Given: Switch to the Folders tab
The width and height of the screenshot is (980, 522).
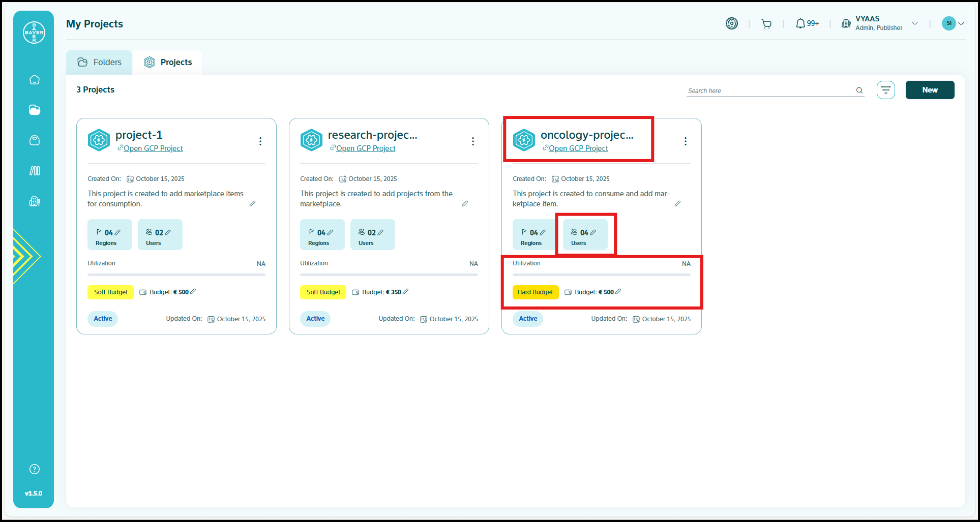Looking at the screenshot, I should [100, 63].
